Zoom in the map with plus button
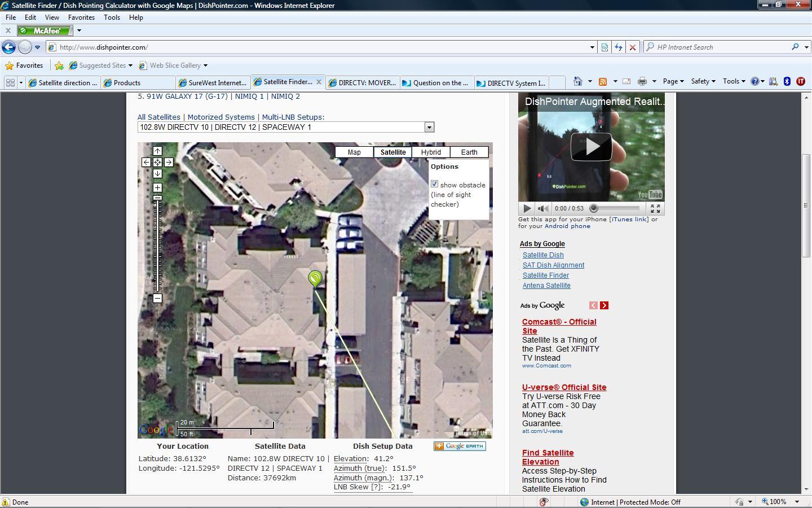The image size is (812, 508). pos(157,187)
